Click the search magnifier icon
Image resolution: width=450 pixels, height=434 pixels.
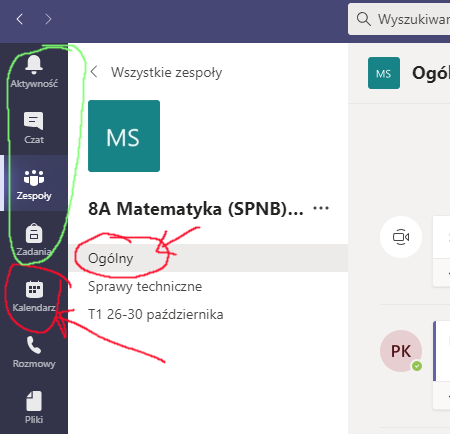363,19
